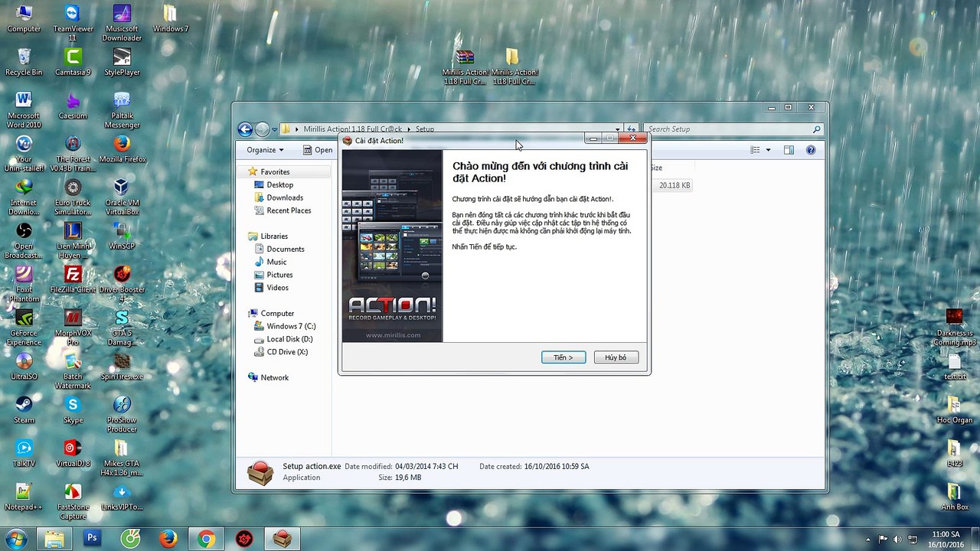
Task: Open the Organize menu in Explorer
Action: (265, 150)
